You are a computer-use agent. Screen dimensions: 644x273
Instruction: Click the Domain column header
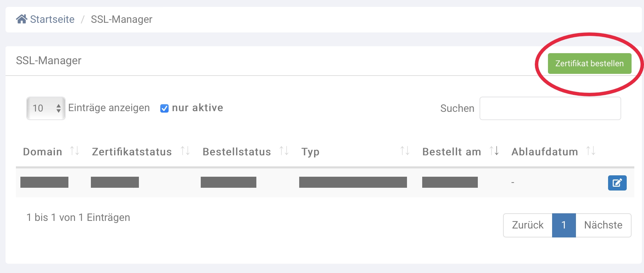click(42, 152)
